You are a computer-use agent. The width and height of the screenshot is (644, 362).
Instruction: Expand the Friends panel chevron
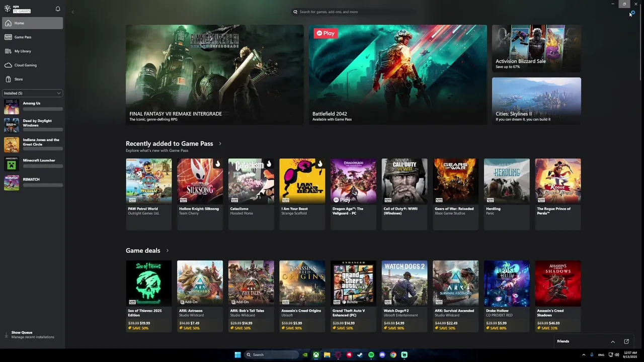click(613, 341)
